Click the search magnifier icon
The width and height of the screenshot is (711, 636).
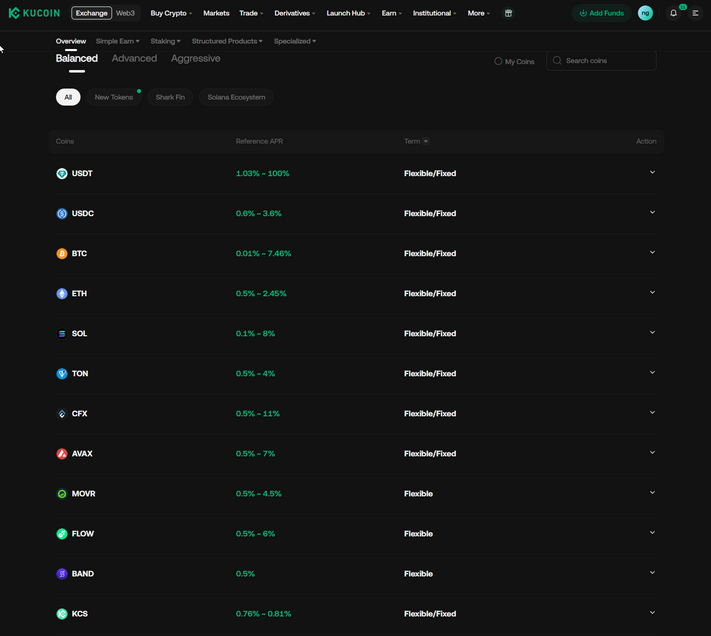pyautogui.click(x=557, y=60)
